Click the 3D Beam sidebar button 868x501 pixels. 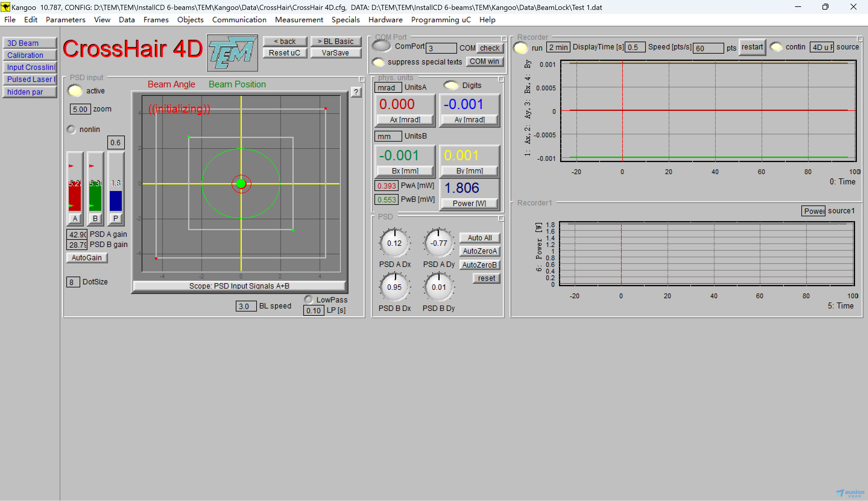[30, 43]
